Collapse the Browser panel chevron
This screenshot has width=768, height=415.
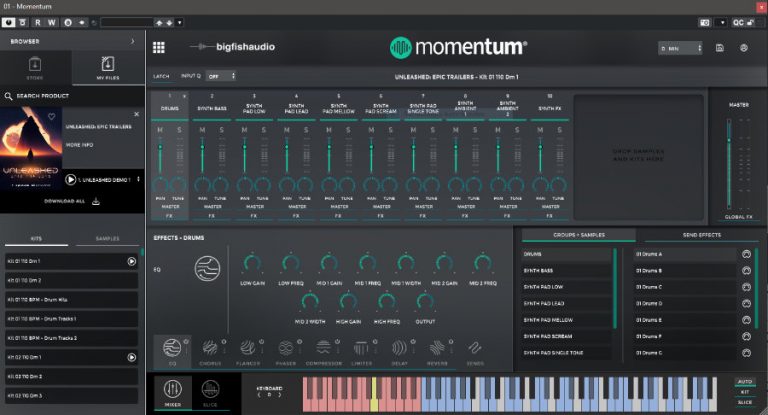132,41
